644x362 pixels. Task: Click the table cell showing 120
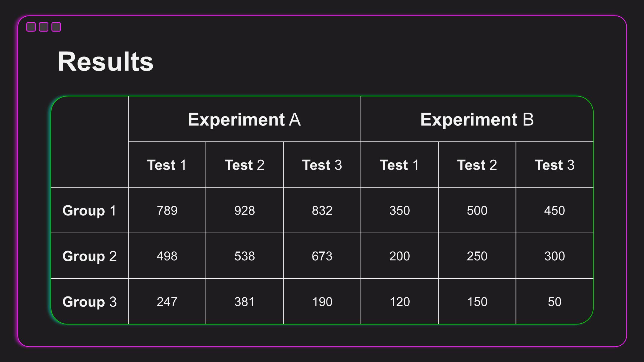tap(400, 302)
